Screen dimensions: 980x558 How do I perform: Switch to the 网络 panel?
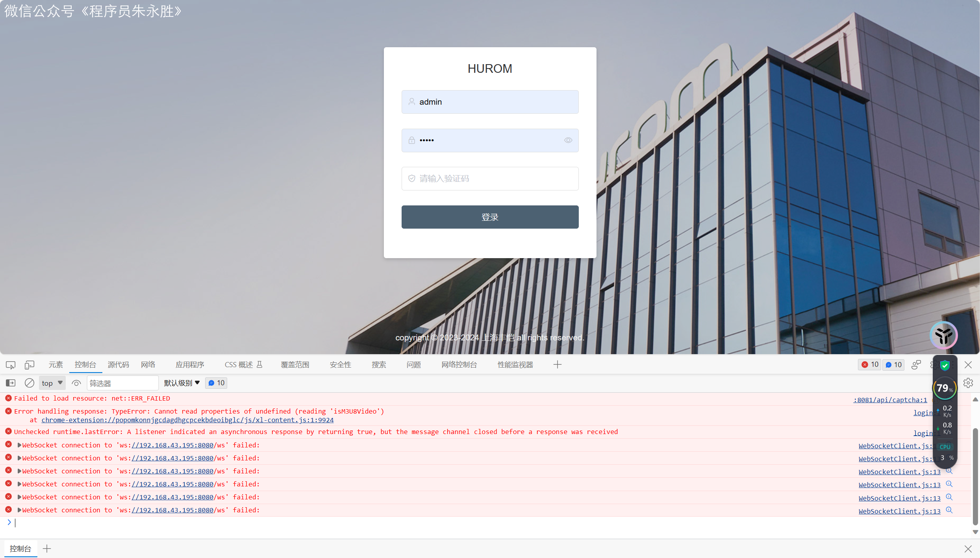(x=147, y=364)
